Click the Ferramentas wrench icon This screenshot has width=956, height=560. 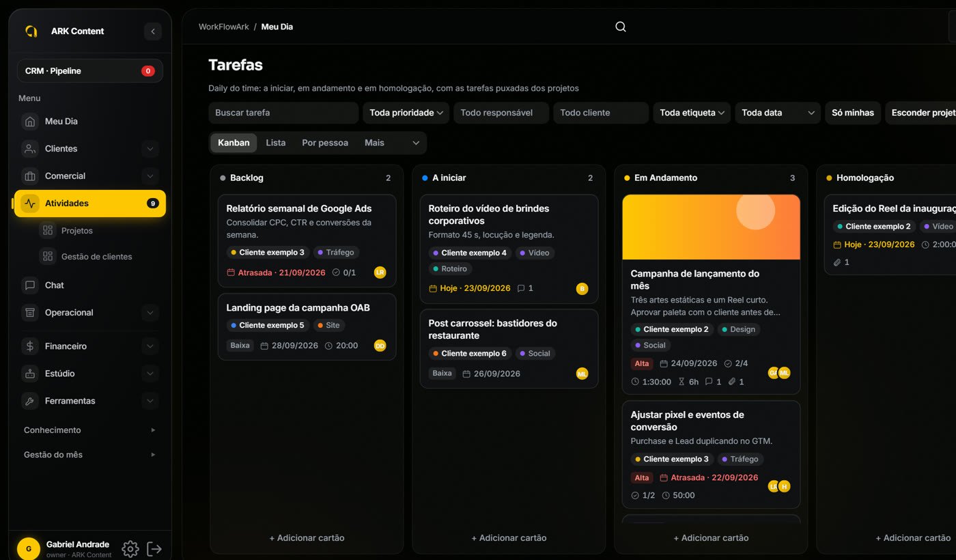tap(29, 401)
